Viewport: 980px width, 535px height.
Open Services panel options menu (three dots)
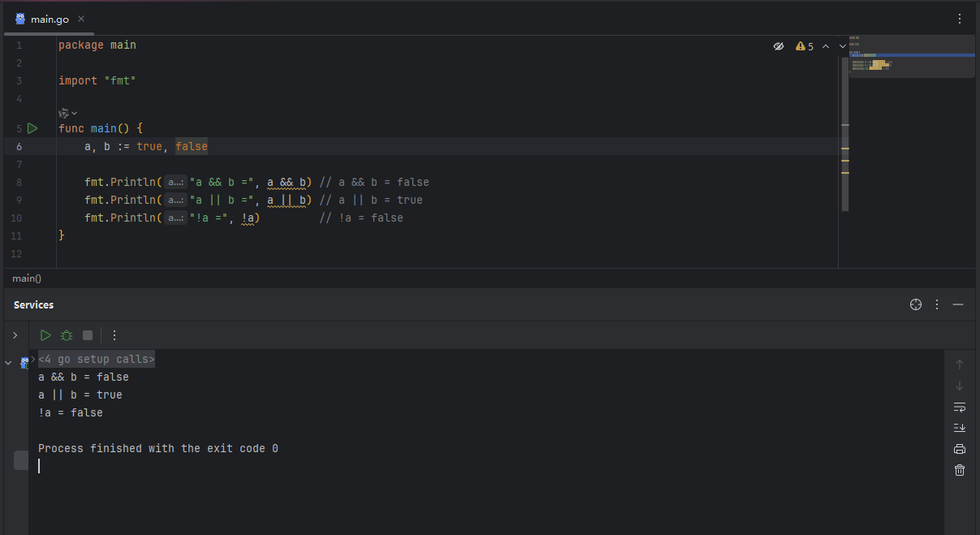click(937, 304)
